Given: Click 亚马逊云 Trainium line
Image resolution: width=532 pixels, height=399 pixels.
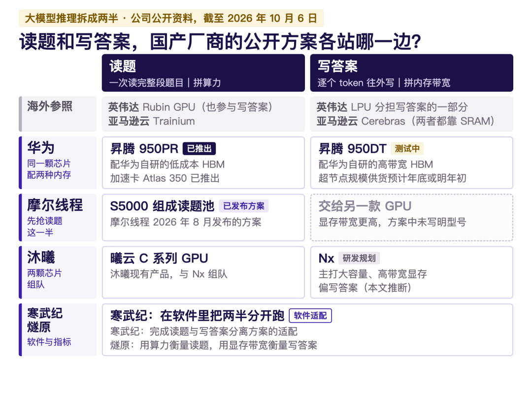Looking at the screenshot, I should [152, 121].
